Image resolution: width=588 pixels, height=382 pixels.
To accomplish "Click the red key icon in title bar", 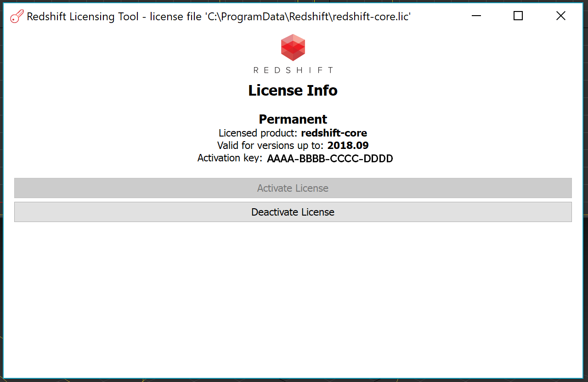I will (17, 17).
